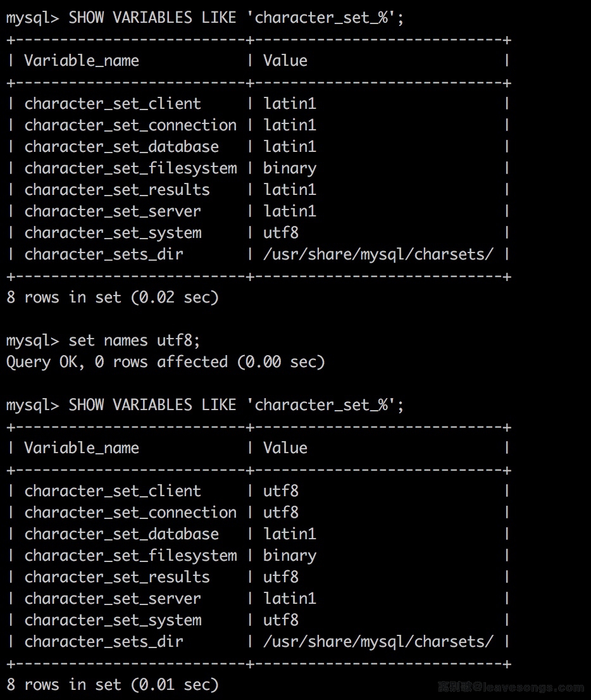
Task: Click the charsets directory path in first table
Action: (378, 254)
